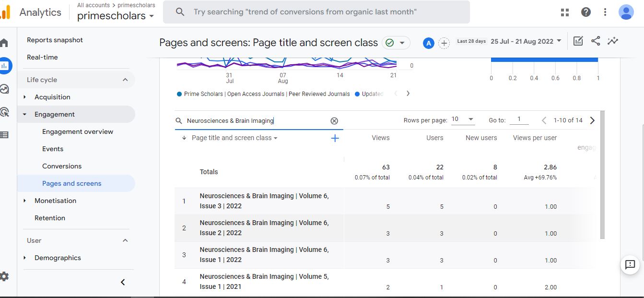Select Conversions in the sidebar
Viewport: 644px width, 298px height.
click(62, 166)
